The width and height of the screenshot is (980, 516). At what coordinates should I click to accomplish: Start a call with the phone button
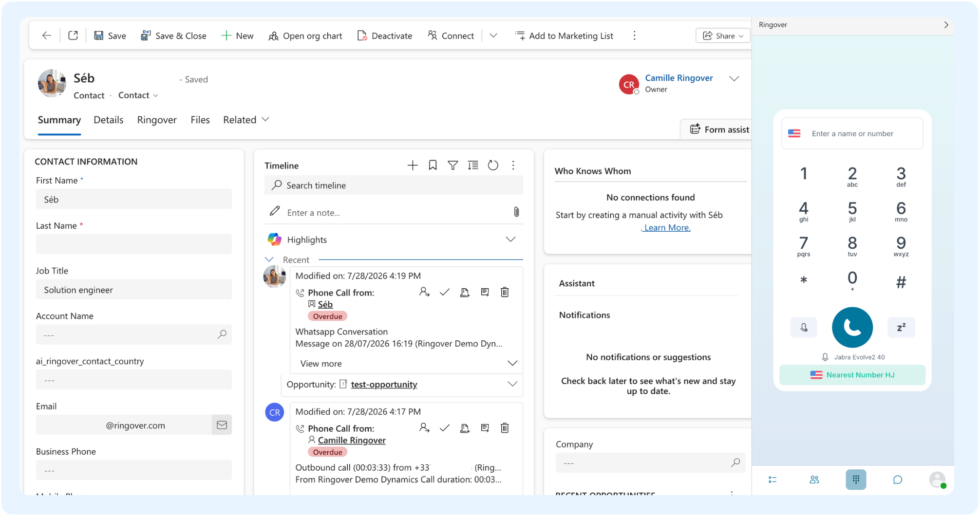852,327
